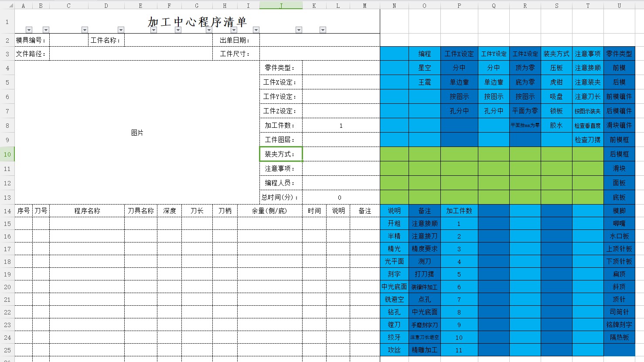
Task: Click the 图片 placeholder area
Action: (x=137, y=133)
